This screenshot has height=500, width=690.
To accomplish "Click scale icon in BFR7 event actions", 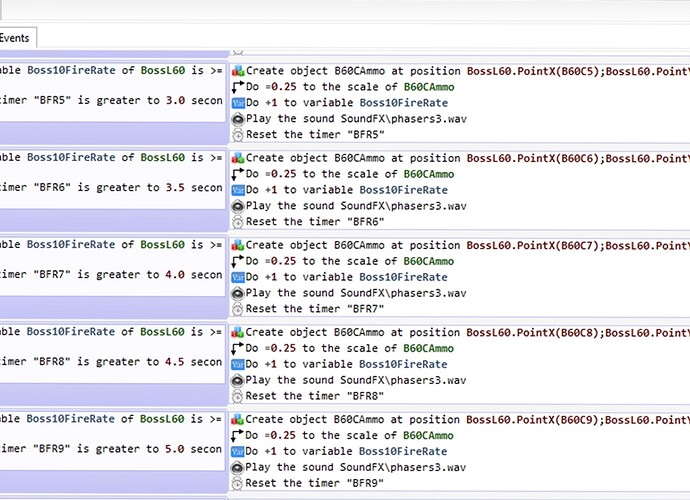I will click(x=238, y=261).
